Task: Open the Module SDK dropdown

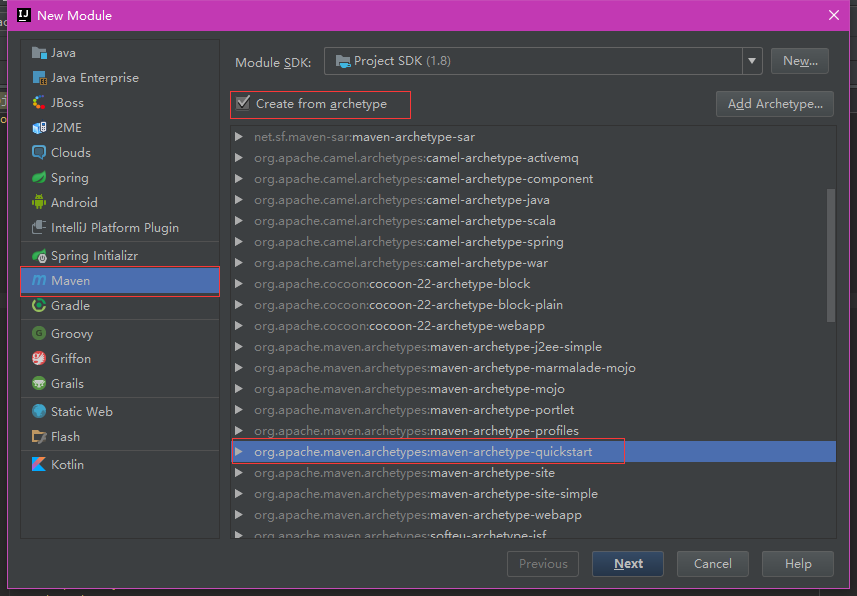Action: (x=752, y=61)
